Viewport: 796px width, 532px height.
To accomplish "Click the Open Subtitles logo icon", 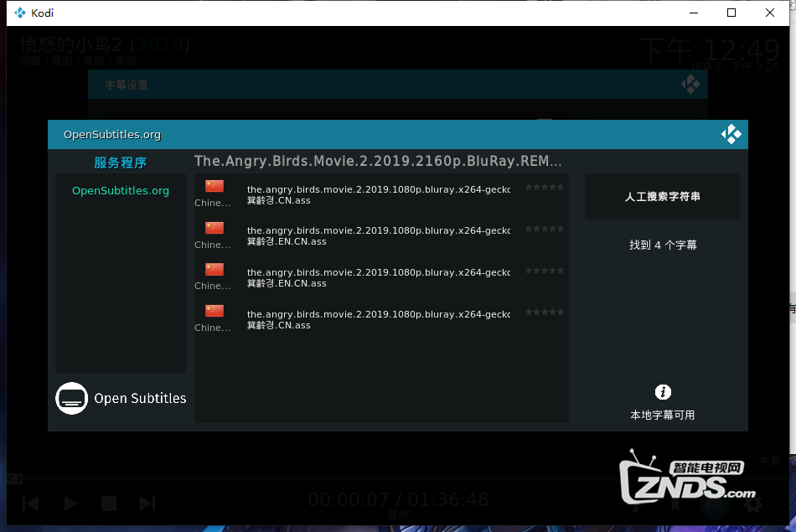I will (x=72, y=398).
